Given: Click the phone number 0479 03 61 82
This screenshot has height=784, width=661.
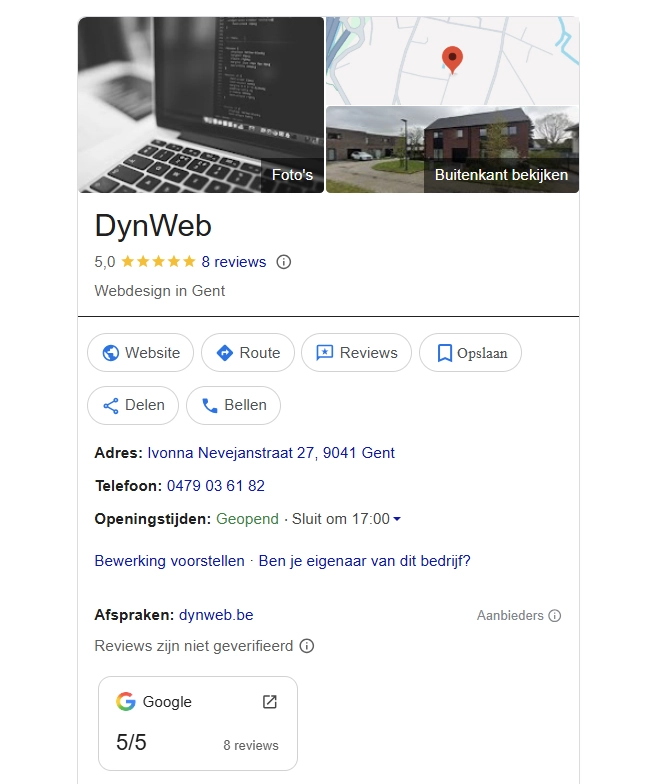Looking at the screenshot, I should click(216, 486).
